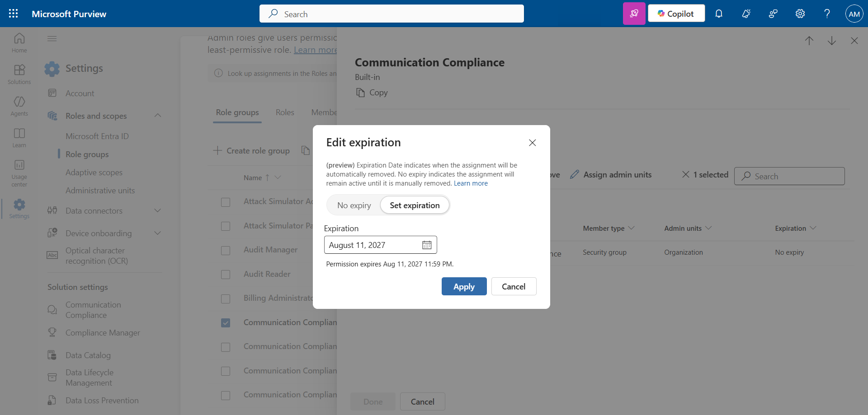Viewport: 868px width, 415px height.
Task: Open the app launcher grid
Action: 14,14
